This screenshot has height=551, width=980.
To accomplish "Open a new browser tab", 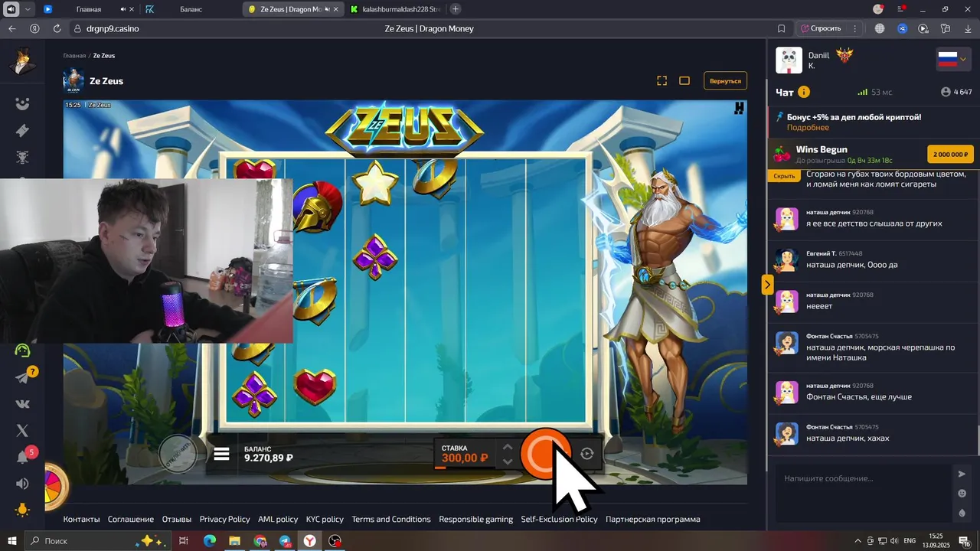I will [456, 9].
